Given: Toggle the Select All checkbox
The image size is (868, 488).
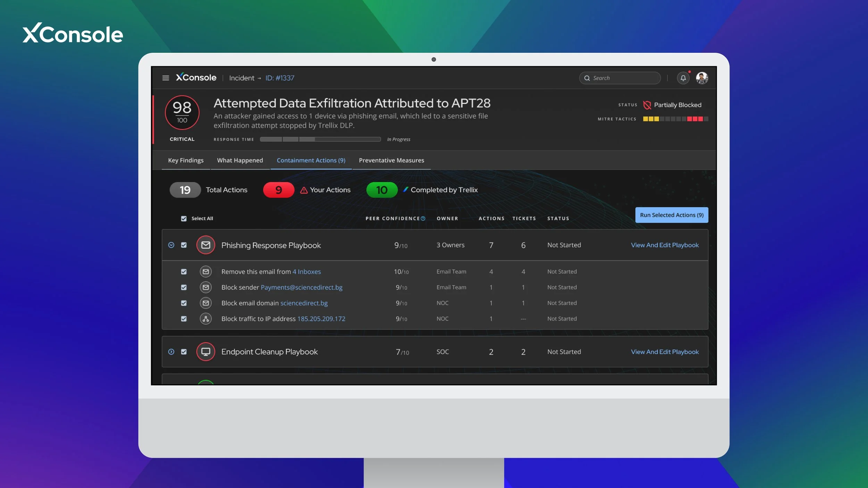Looking at the screenshot, I should (x=184, y=219).
